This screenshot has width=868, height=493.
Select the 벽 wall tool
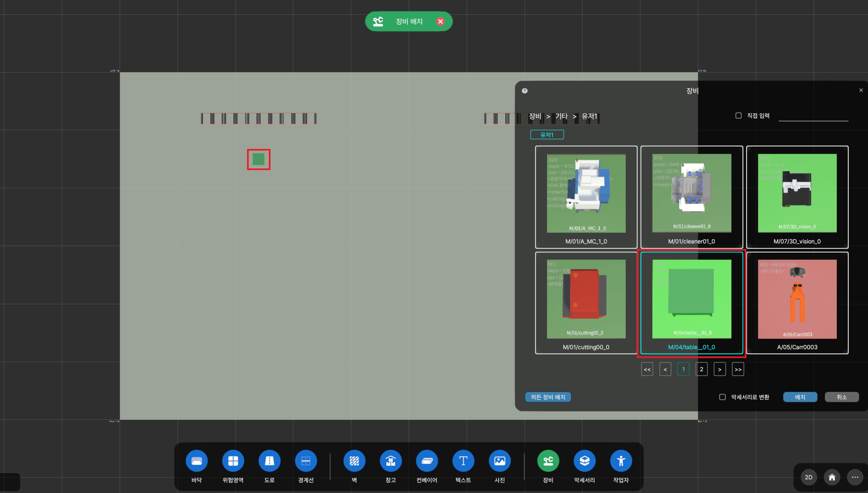354,461
